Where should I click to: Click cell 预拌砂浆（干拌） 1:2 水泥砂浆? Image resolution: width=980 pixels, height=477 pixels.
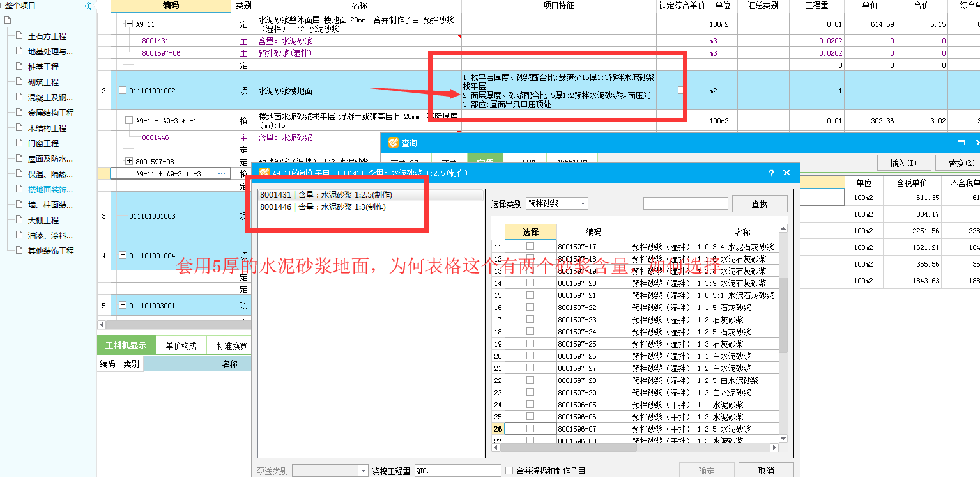[705, 416]
